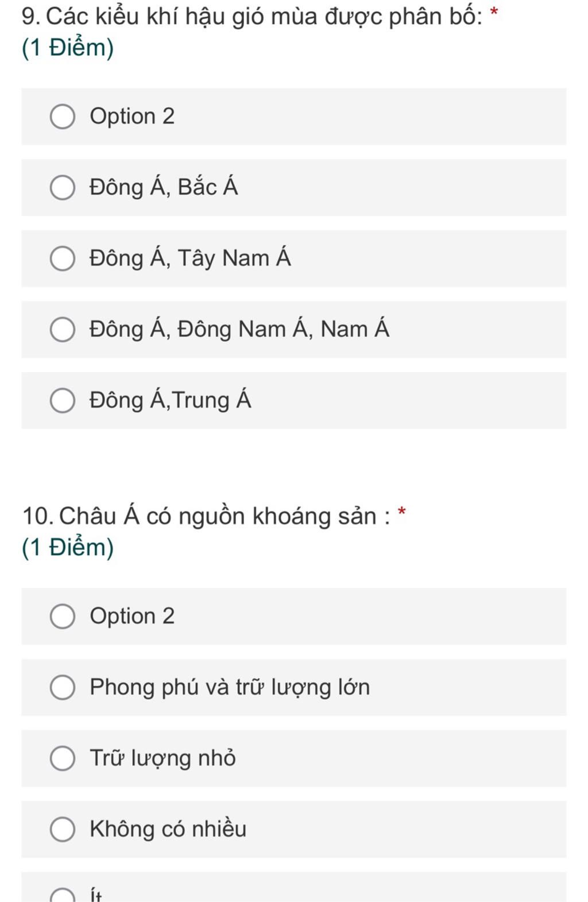The image size is (588, 902).
Task: Click the 'Option 2' label under question 10
Action: point(132,616)
